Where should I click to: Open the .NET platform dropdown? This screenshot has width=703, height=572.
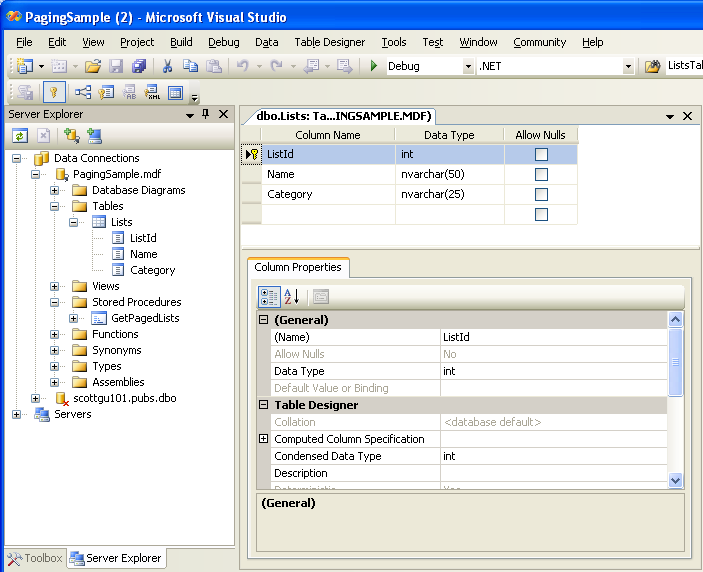pos(628,66)
